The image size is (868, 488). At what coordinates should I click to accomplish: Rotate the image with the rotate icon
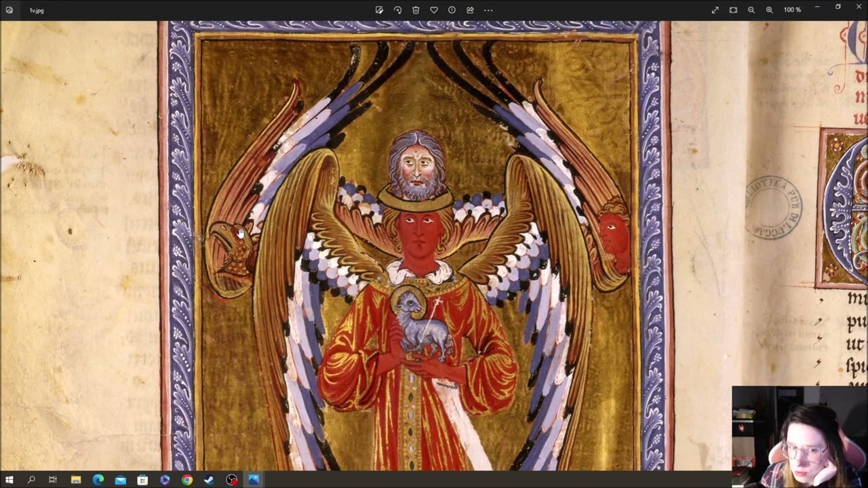click(x=397, y=10)
